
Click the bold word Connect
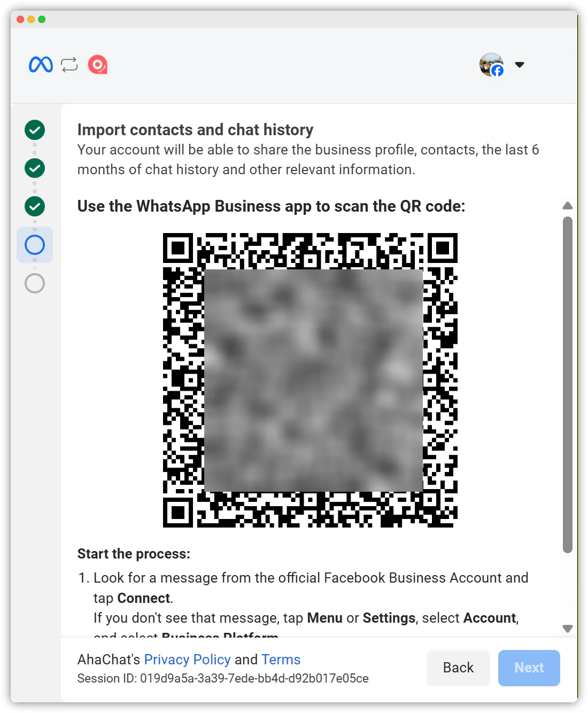click(144, 598)
